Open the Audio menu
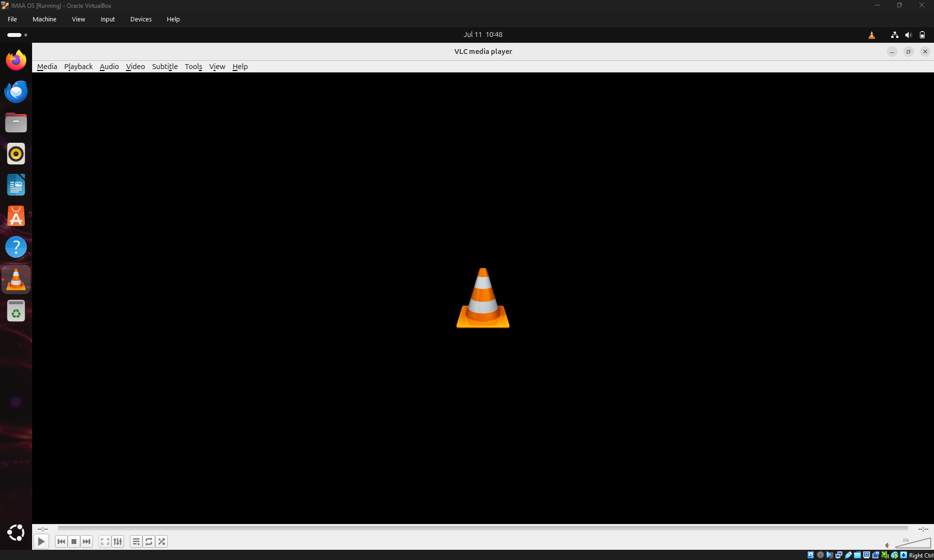The height and width of the screenshot is (560, 934). pyautogui.click(x=109, y=67)
